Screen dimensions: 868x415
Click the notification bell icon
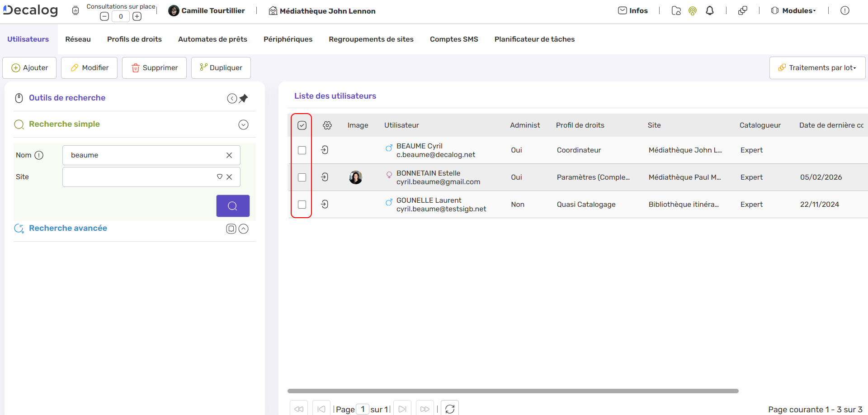710,11
